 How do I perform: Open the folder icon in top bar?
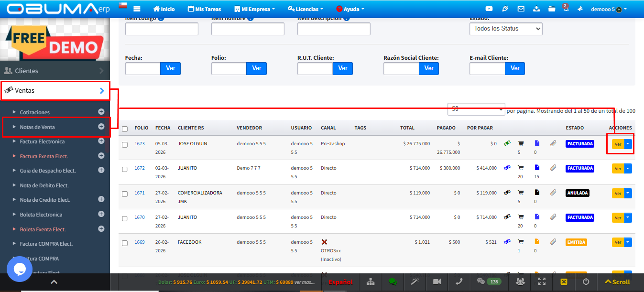[552, 9]
